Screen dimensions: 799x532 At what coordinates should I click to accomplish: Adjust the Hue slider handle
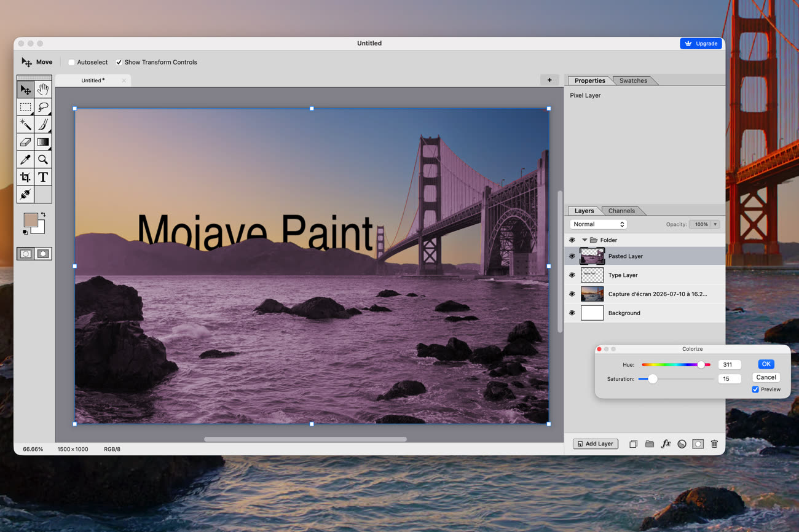[x=701, y=365]
